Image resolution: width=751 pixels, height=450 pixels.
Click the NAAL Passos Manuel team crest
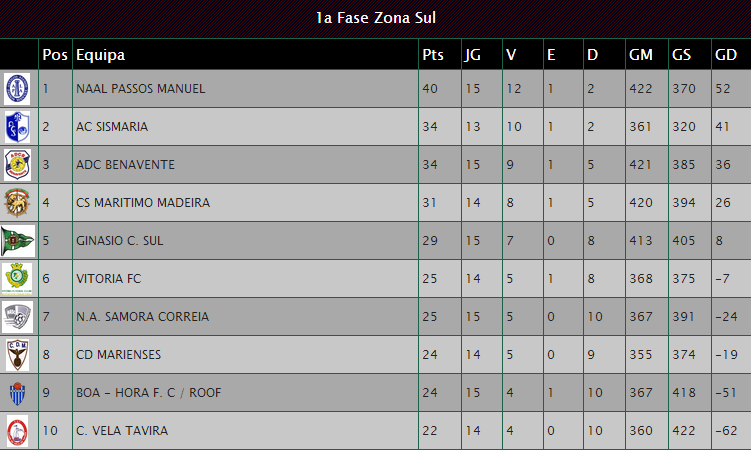17,89
